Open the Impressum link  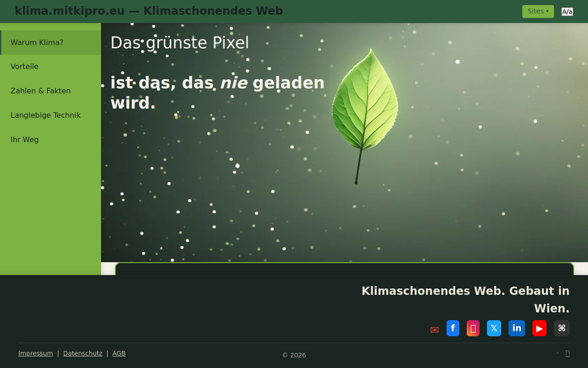35,353
